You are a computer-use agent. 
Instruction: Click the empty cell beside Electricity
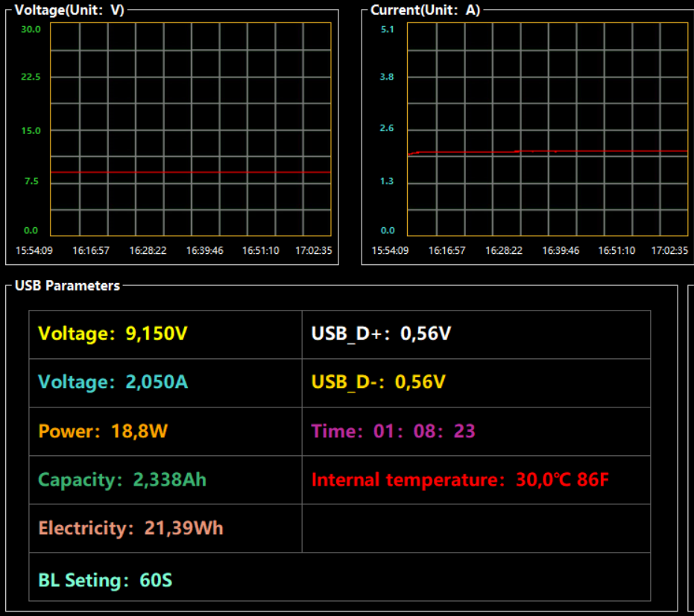(476, 528)
